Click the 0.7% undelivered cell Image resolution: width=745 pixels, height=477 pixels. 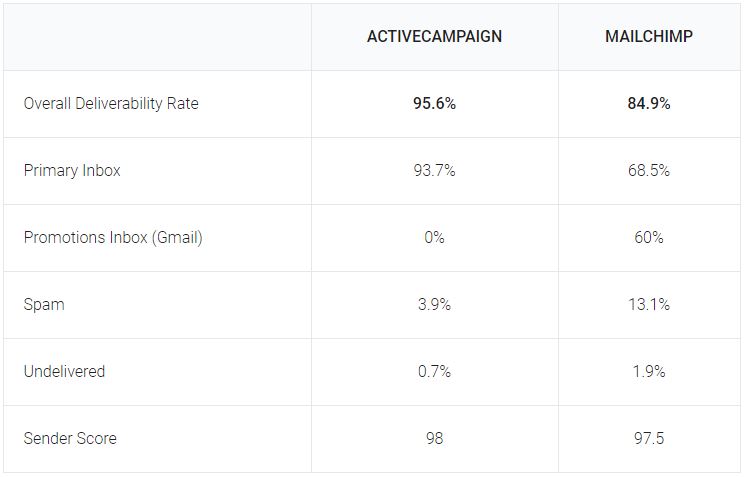(x=434, y=372)
